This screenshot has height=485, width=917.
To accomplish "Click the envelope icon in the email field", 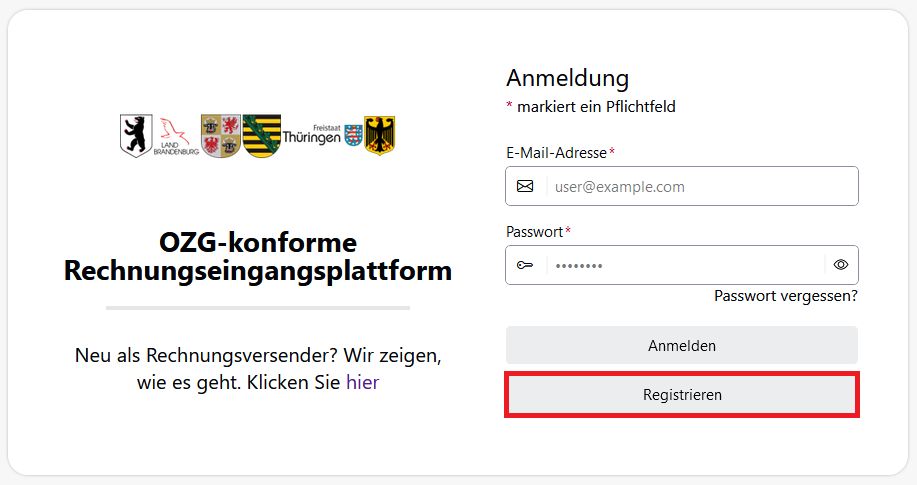I will tap(525, 186).
